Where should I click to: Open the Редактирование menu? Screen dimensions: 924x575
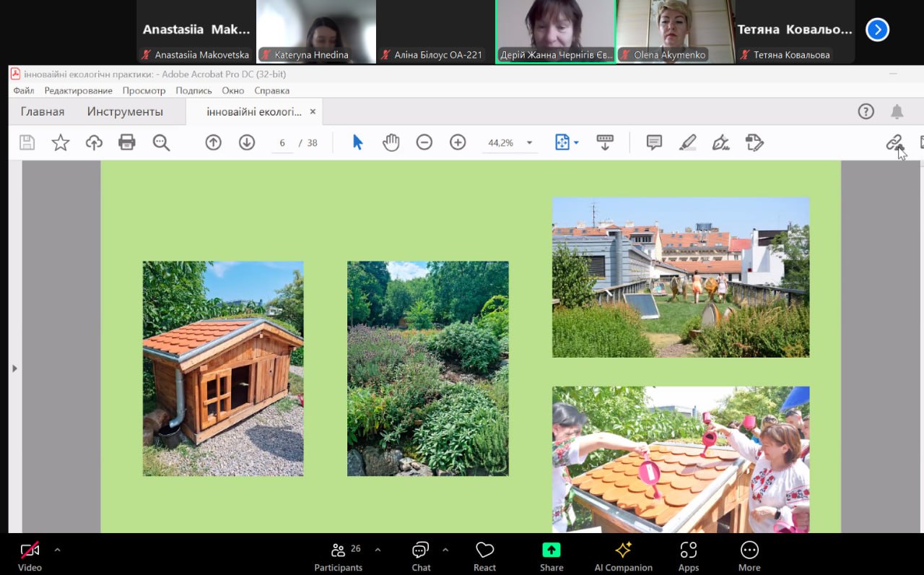pyautogui.click(x=78, y=90)
